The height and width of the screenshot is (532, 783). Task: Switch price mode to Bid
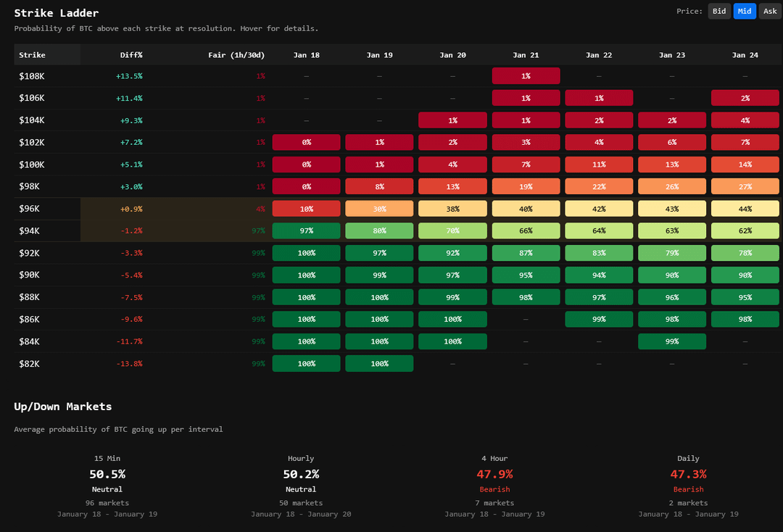pyautogui.click(x=719, y=11)
